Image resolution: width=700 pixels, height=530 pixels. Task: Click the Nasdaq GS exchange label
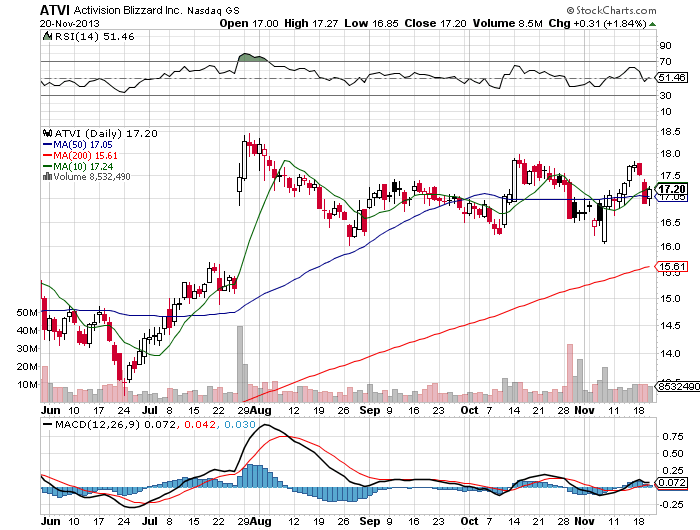point(213,10)
